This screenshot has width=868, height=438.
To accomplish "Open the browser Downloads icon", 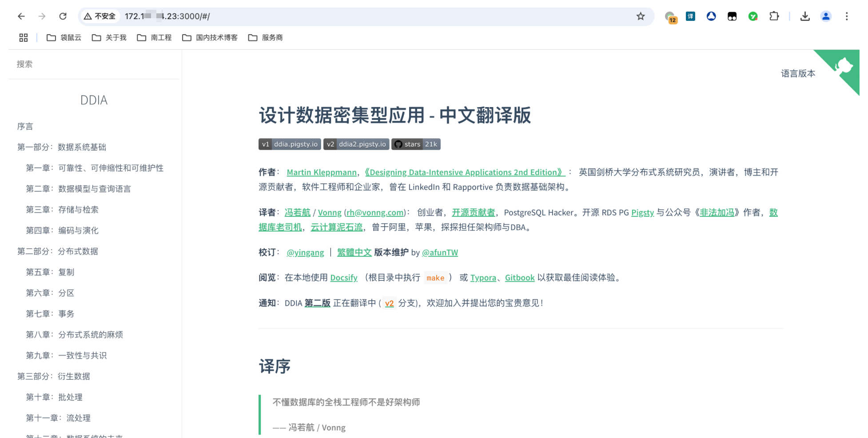I will click(805, 16).
